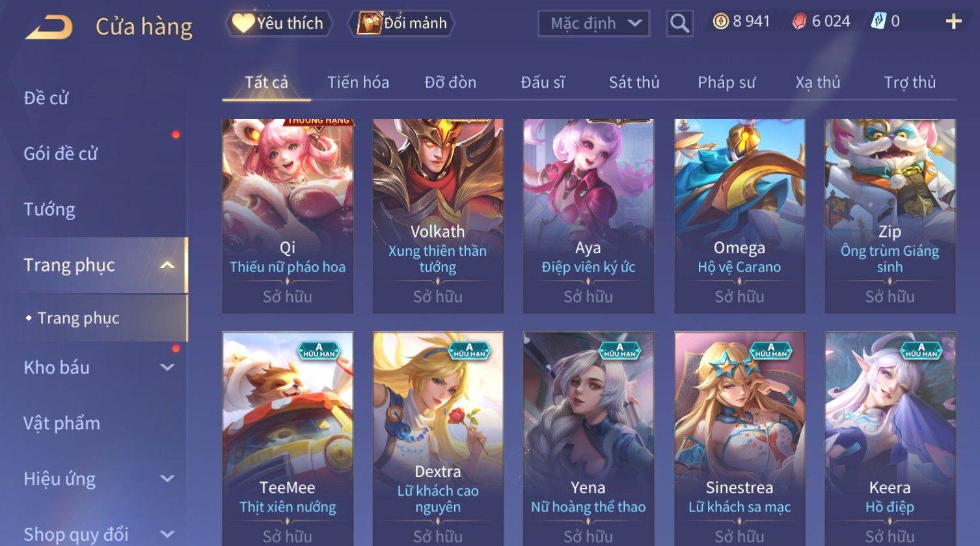Open Đổi mảnh fragment exchange chest
The height and width of the screenshot is (546, 980).
point(402,23)
